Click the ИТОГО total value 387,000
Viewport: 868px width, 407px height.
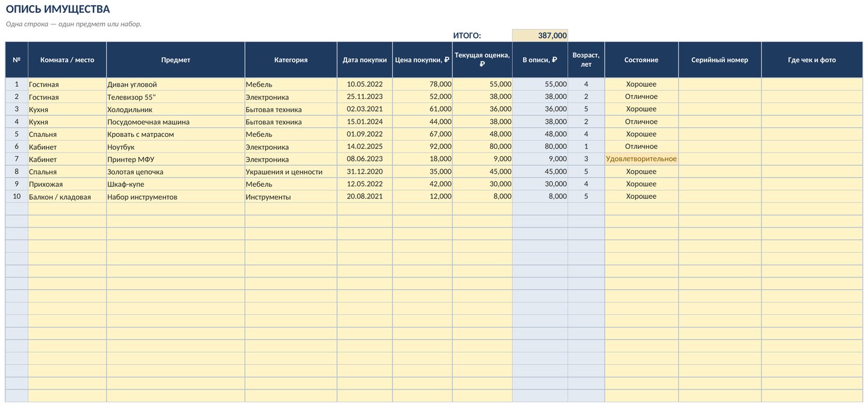540,36
